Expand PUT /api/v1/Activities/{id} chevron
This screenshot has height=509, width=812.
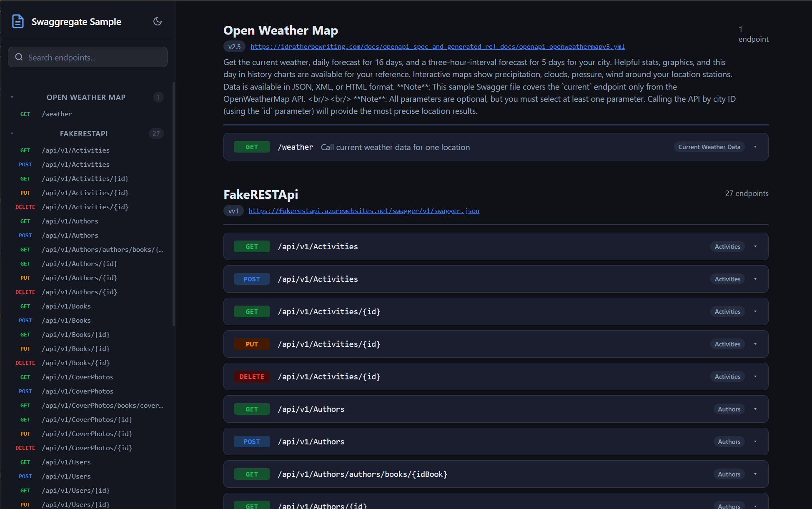(755, 344)
